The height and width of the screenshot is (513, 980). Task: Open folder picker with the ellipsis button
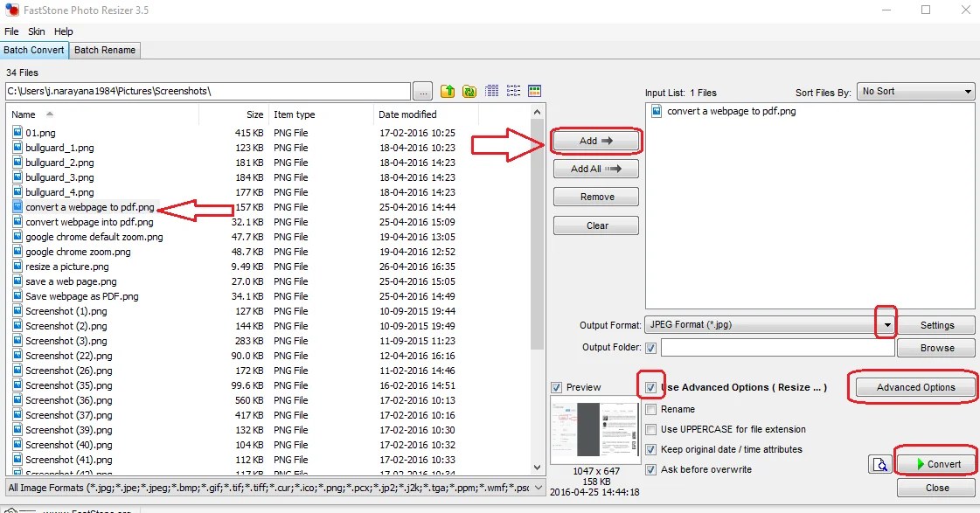422,91
